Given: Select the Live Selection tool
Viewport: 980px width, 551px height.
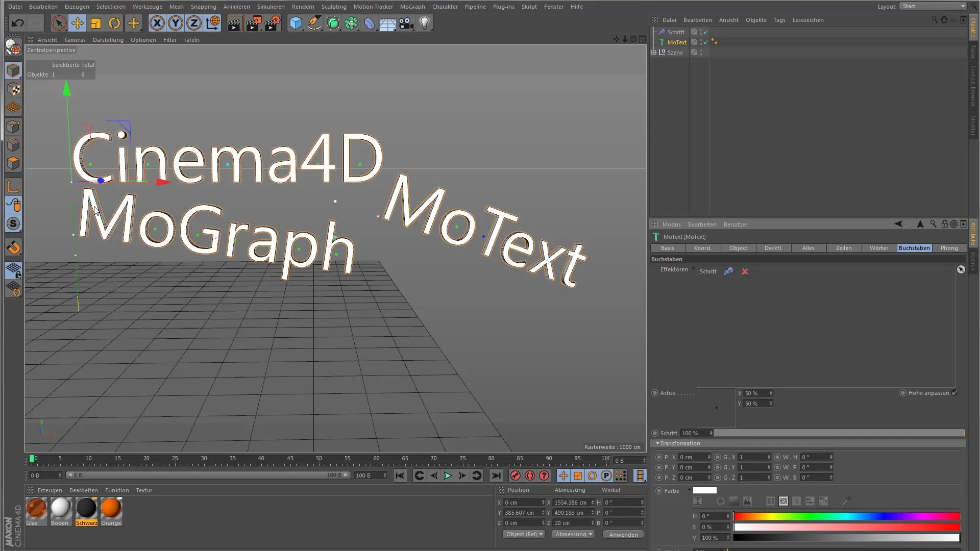Looking at the screenshot, I should [59, 23].
